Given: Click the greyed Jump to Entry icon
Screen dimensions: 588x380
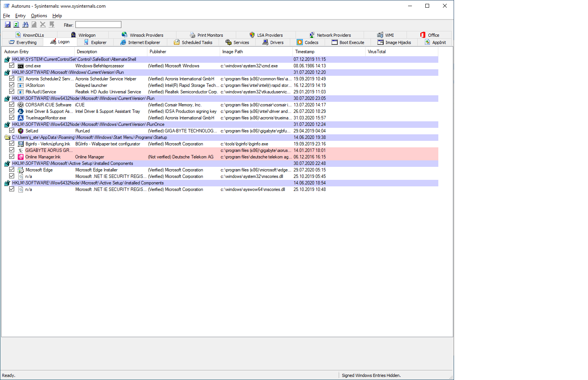Looking at the screenshot, I should pos(52,24).
